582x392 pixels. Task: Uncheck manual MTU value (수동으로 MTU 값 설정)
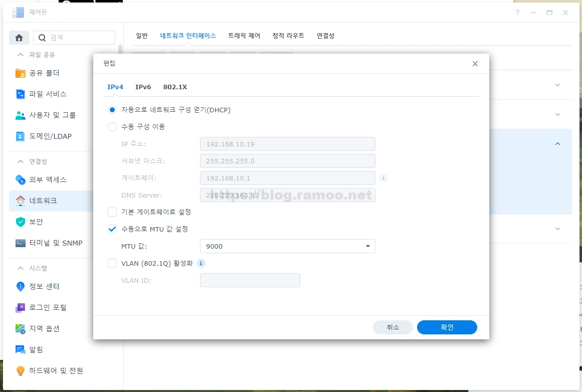[x=112, y=229]
